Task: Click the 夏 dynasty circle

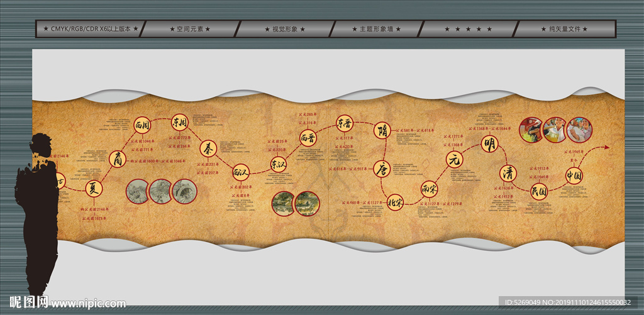Action: pos(94,189)
